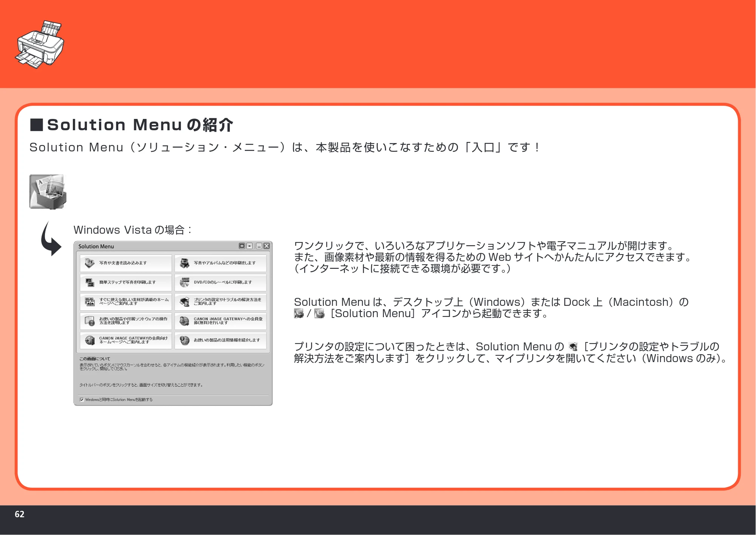
Task: Click the manual icon for お使いの製品や付属ソフトウェアの操作方法
Action: point(90,321)
